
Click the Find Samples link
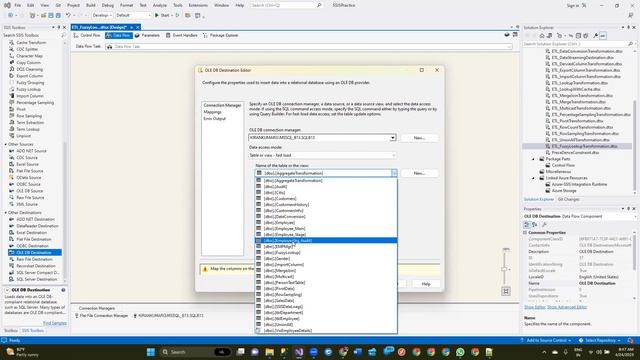(55, 323)
